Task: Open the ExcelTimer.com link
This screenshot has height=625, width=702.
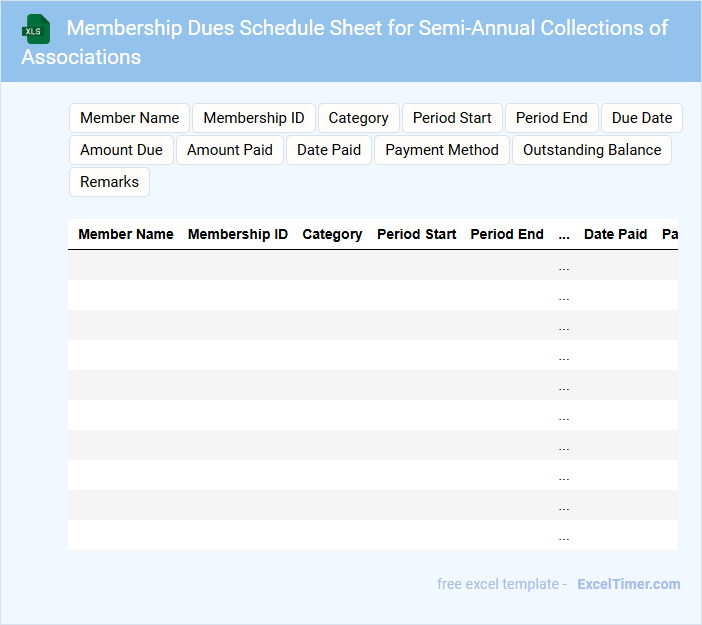Action: (x=628, y=584)
